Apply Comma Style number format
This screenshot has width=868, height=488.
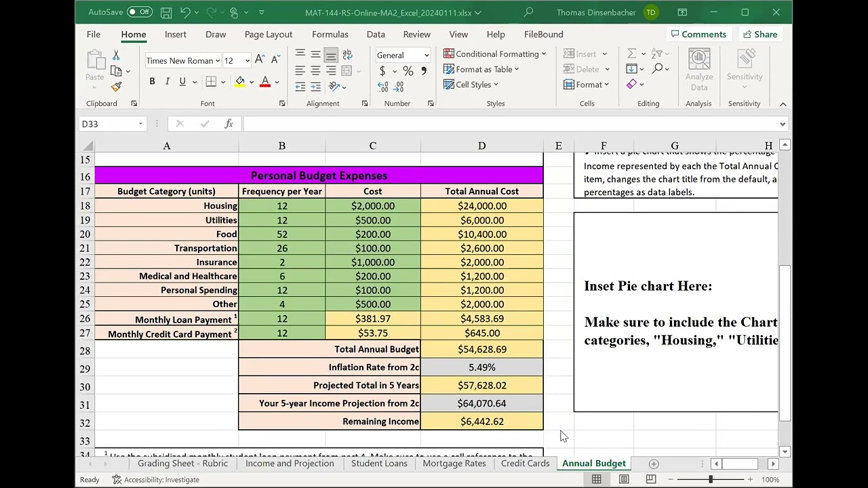pos(424,70)
